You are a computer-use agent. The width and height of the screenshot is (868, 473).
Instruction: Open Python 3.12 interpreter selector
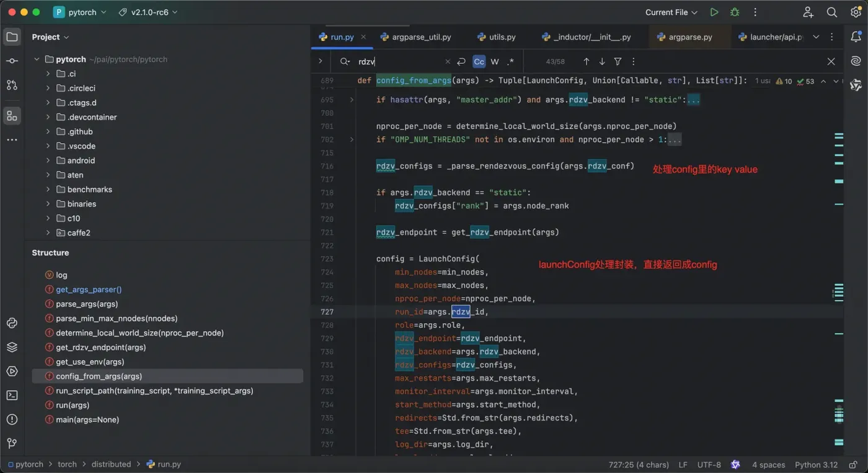point(816,464)
